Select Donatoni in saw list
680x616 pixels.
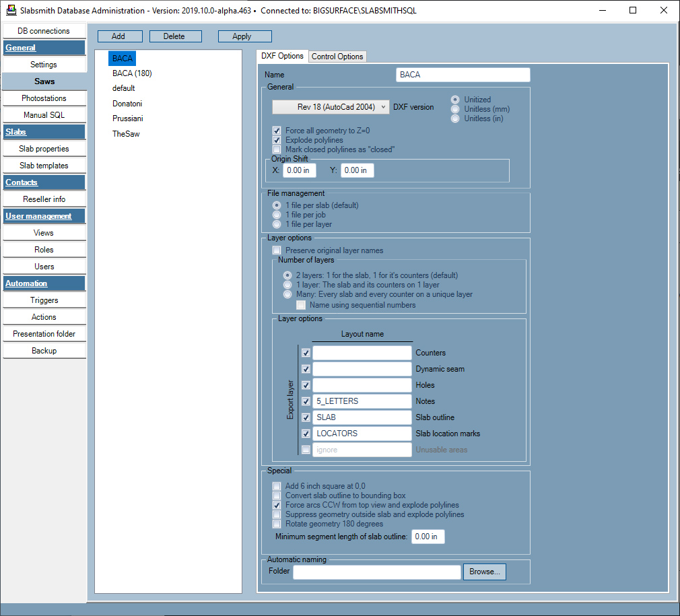click(127, 104)
